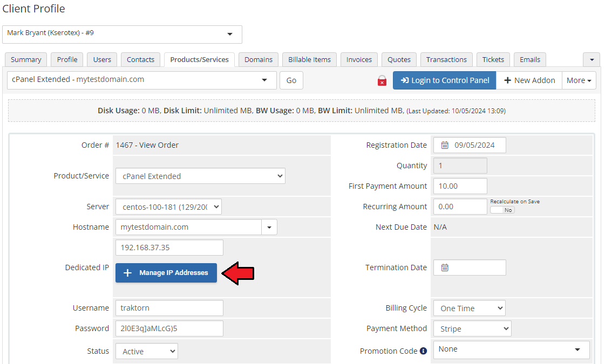
Task: Click the New Addon button
Action: pyautogui.click(x=529, y=80)
